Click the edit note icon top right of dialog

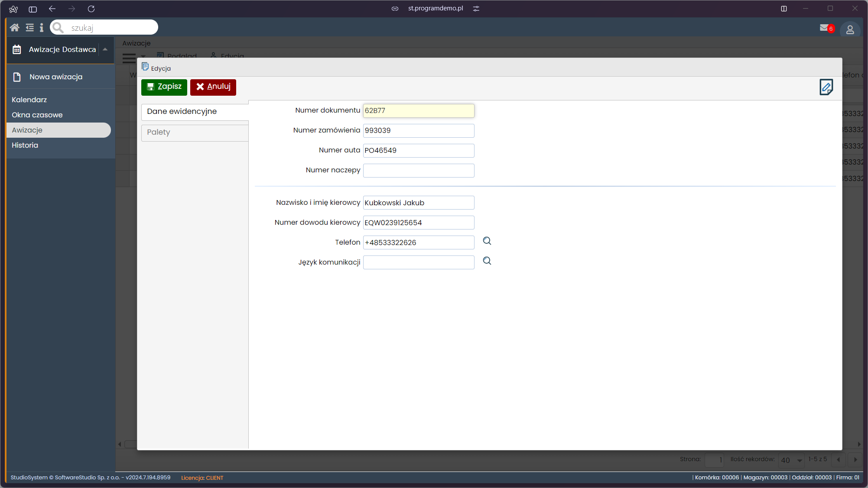point(826,87)
